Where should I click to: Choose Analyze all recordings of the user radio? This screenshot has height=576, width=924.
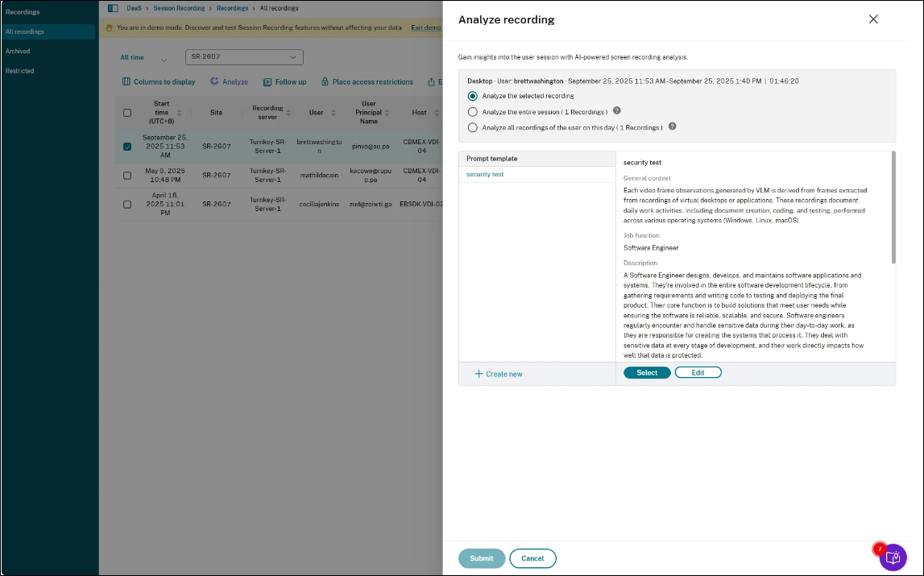pyautogui.click(x=473, y=127)
